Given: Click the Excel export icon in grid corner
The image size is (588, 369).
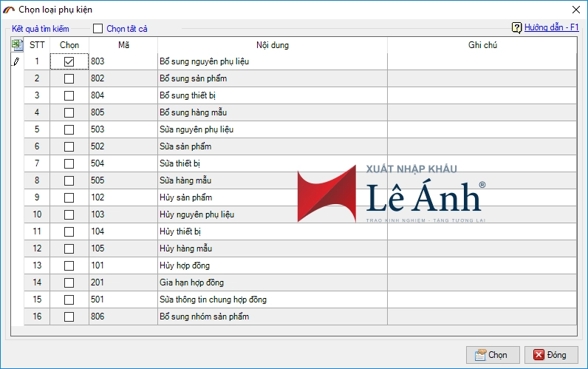Looking at the screenshot, I should pyautogui.click(x=17, y=45).
